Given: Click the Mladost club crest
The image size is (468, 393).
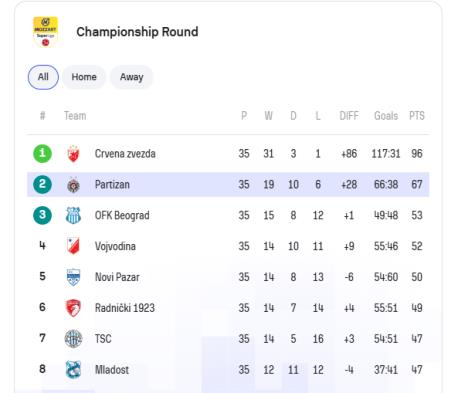Looking at the screenshot, I should 73,369.
